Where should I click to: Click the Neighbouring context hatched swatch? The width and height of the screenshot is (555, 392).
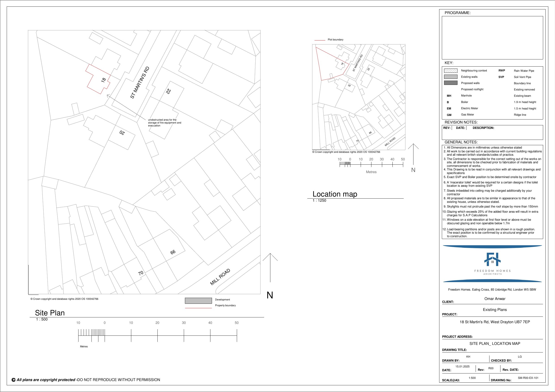451,71
